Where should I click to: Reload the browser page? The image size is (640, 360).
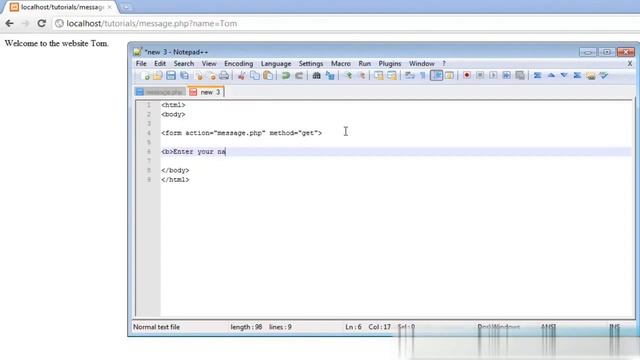(42, 23)
